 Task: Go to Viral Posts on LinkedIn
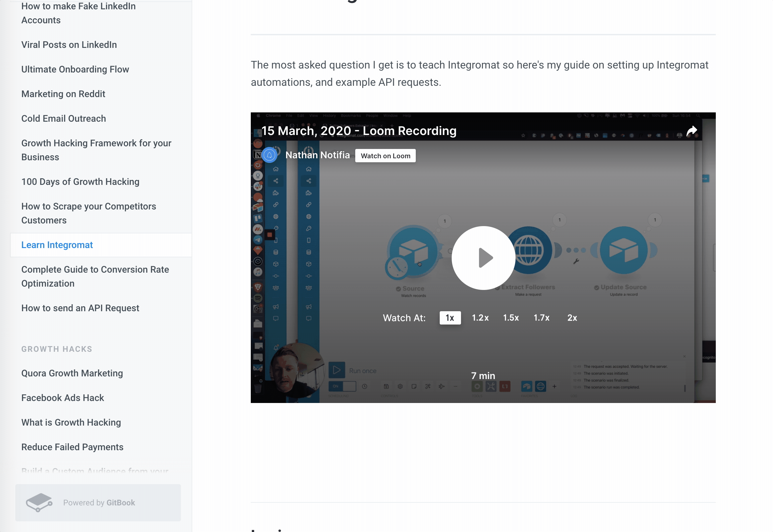click(69, 45)
